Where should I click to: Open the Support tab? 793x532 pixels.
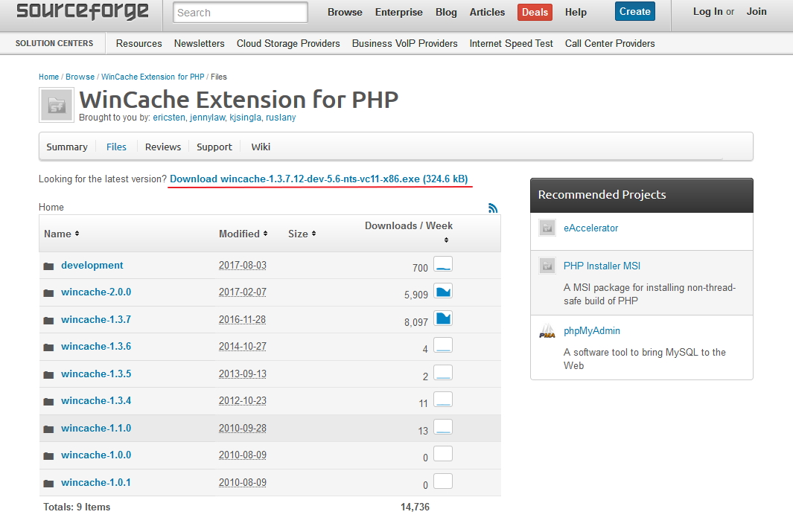pos(214,147)
